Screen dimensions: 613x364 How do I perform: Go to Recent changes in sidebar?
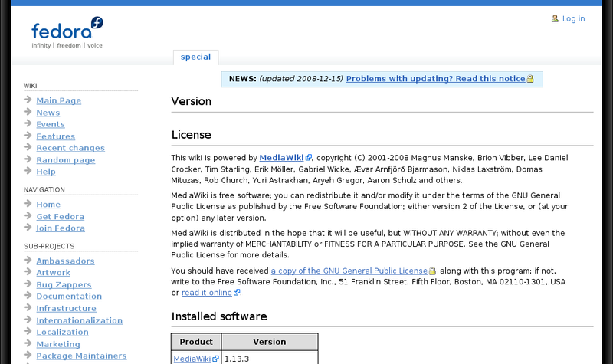[x=70, y=148]
